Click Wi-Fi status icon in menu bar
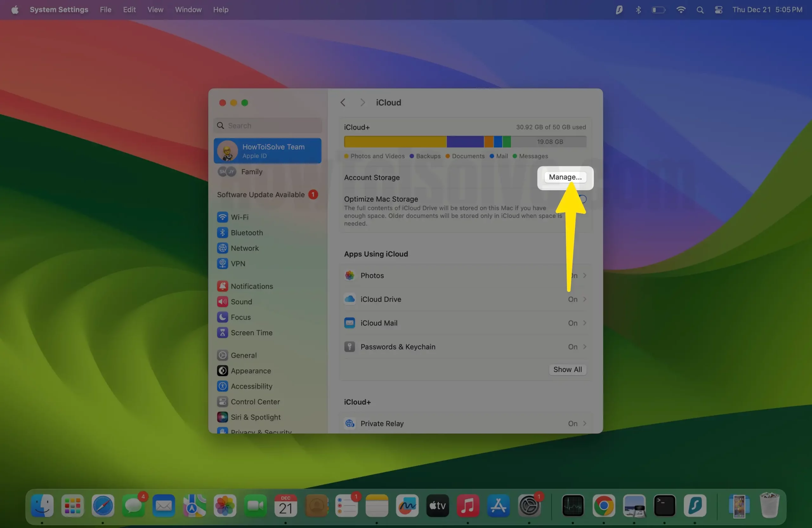The width and height of the screenshot is (812, 528). pyautogui.click(x=681, y=10)
